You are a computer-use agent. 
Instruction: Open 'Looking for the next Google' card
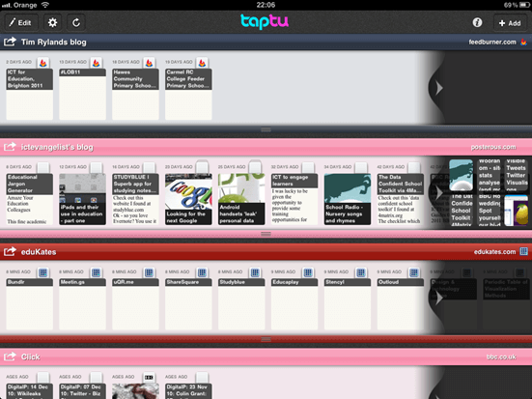188,199
